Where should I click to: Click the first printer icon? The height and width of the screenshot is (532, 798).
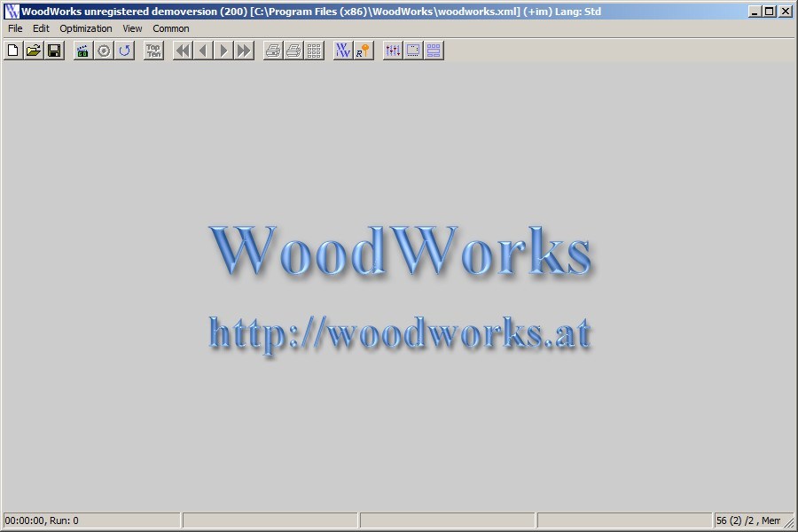273,51
